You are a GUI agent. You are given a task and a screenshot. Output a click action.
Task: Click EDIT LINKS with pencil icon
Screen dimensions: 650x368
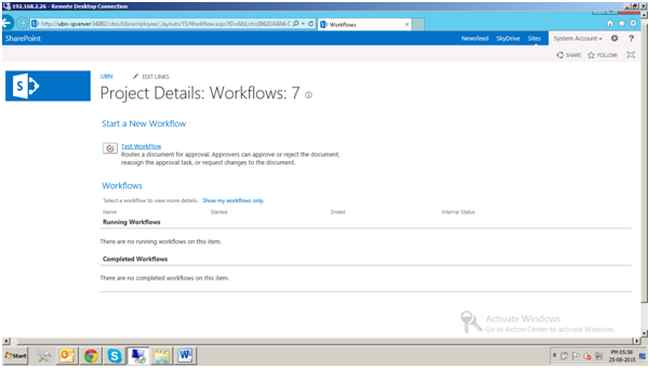(151, 76)
